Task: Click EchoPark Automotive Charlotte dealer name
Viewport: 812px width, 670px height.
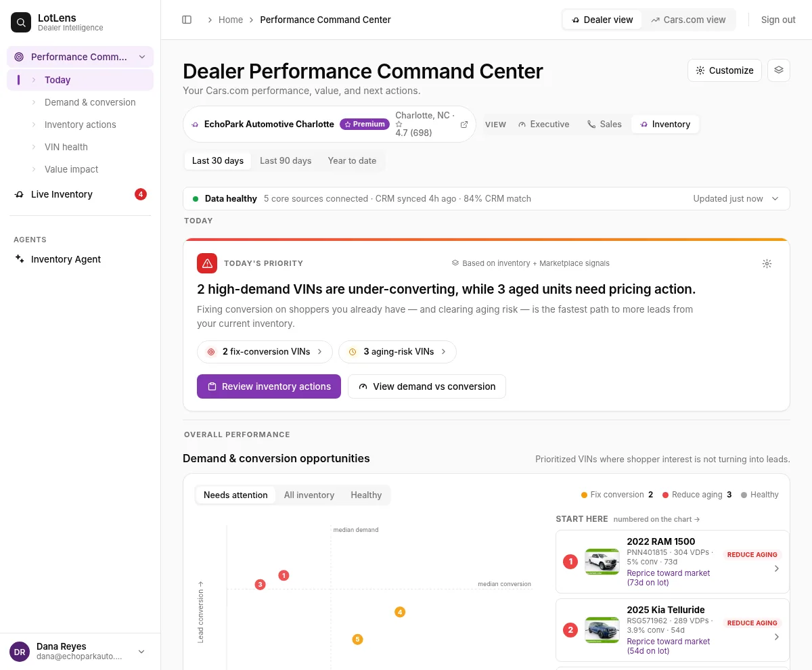Action: [x=269, y=125]
